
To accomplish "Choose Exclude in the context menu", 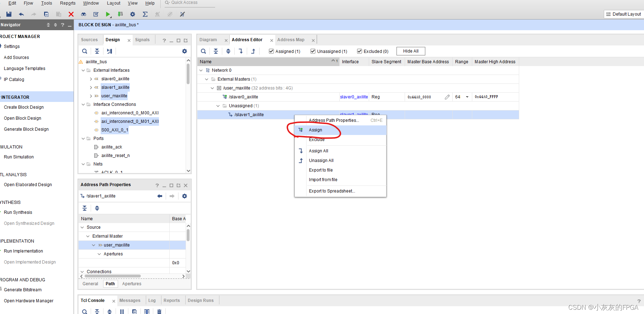I will (x=341, y=140).
